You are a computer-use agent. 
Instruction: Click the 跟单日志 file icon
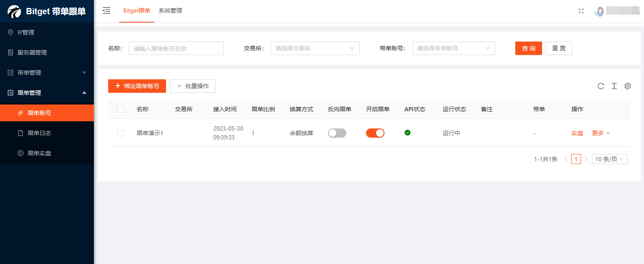(x=21, y=133)
